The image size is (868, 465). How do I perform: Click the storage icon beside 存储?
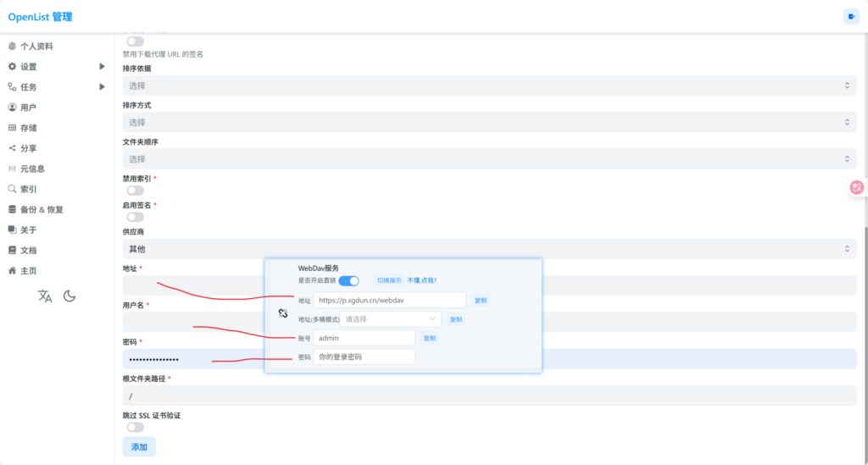[12, 128]
